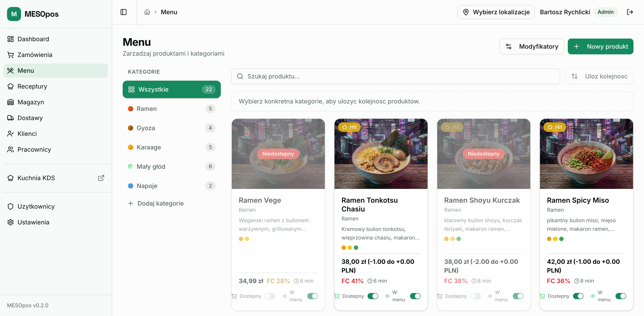Disable W menu toggle for Ramen Tonkotsu Chasiu
The height and width of the screenshot is (316, 644).
(x=415, y=296)
